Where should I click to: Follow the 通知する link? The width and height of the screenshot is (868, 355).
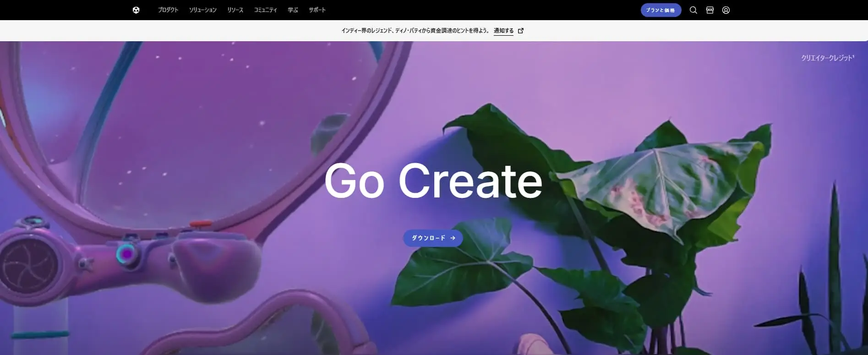[503, 31]
